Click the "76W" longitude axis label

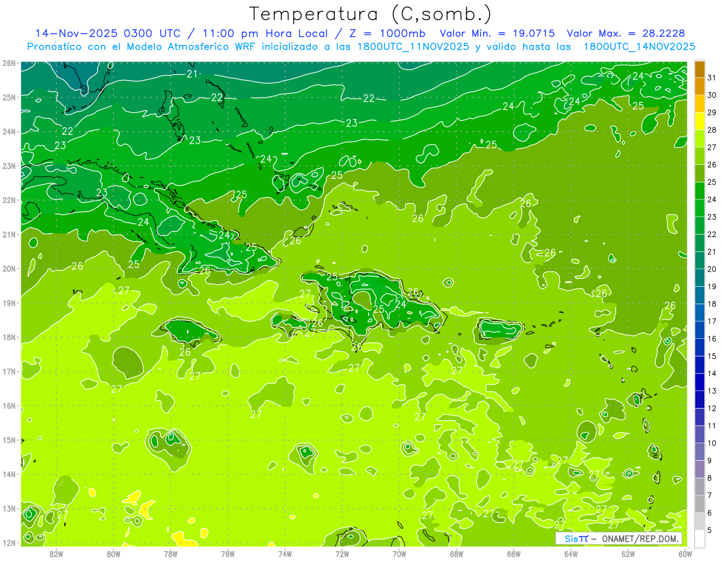[228, 554]
